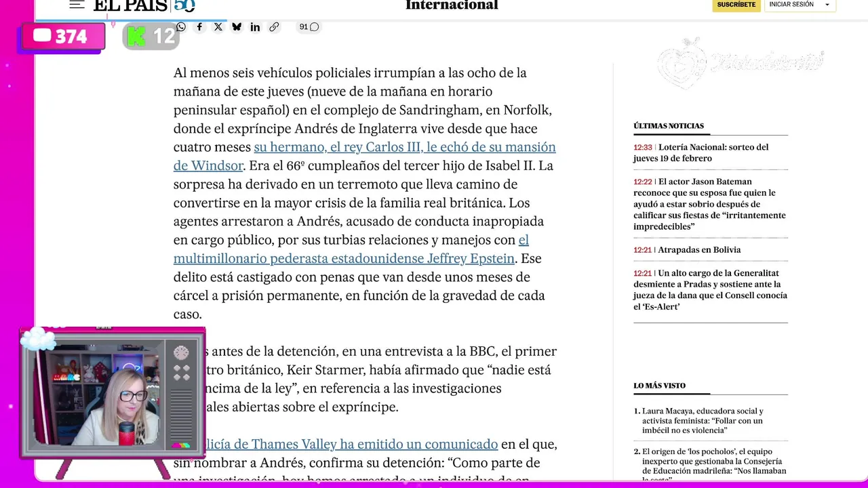Screen dimensions: 868x488
Task: Share the article on LinkedIn
Action: pos(255,27)
